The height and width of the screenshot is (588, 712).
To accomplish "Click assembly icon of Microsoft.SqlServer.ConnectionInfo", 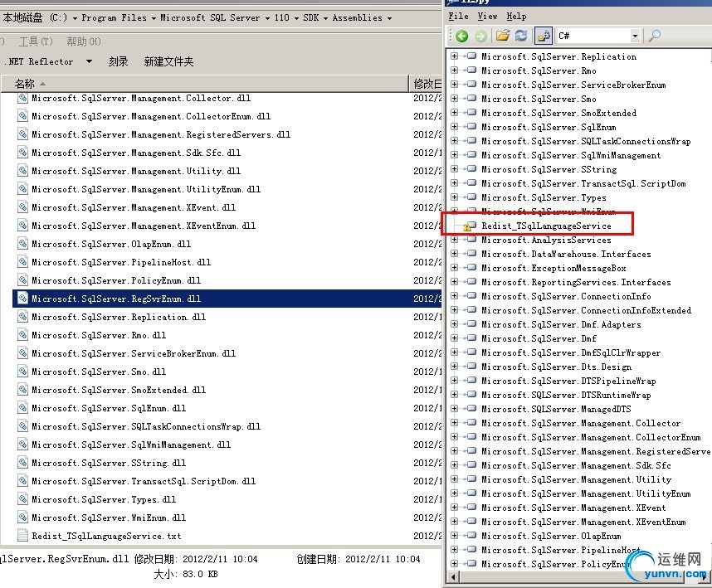I will (472, 296).
